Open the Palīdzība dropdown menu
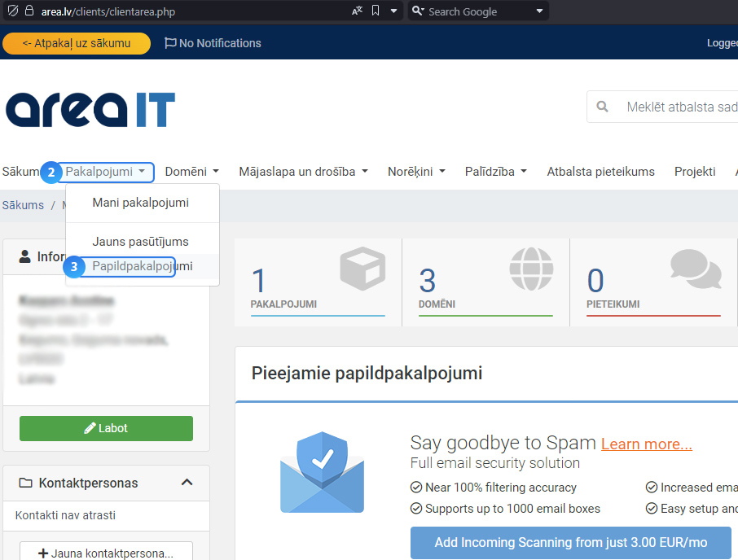The width and height of the screenshot is (738, 560). [495, 172]
